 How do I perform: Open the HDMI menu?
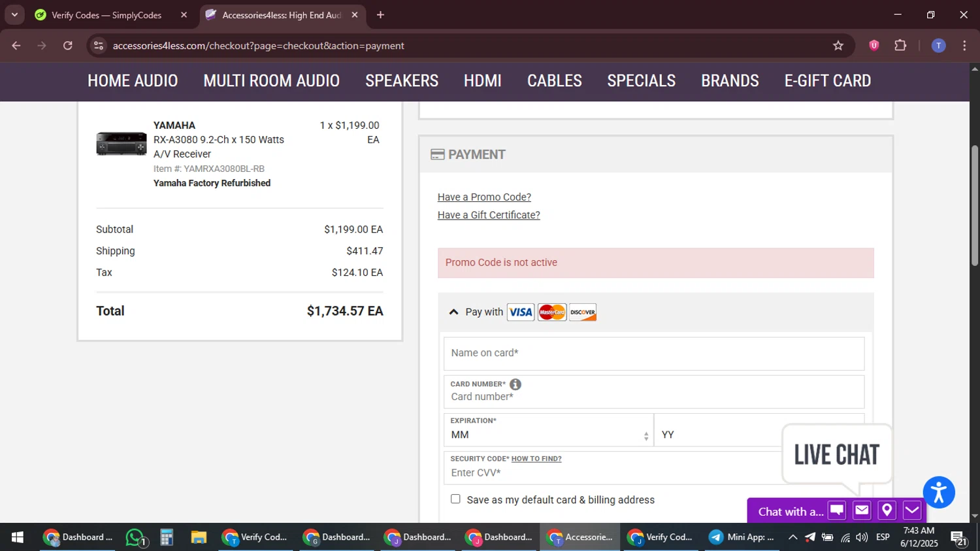point(483,80)
